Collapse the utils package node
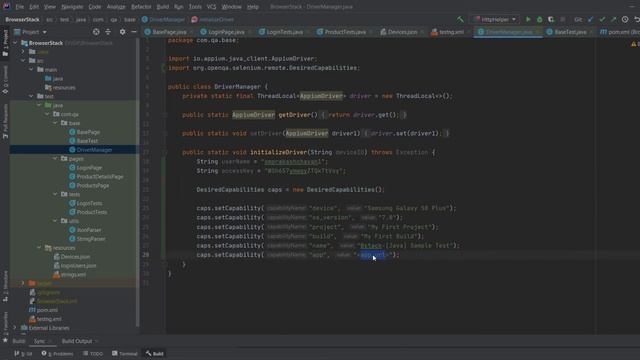The height and width of the screenshot is (360, 640). click(55, 220)
